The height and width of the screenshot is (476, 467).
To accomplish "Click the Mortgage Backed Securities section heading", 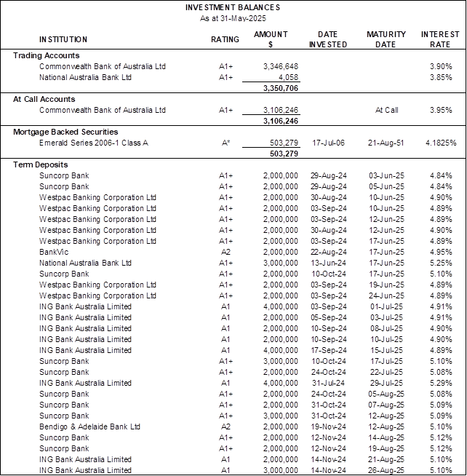I will (x=65, y=132).
